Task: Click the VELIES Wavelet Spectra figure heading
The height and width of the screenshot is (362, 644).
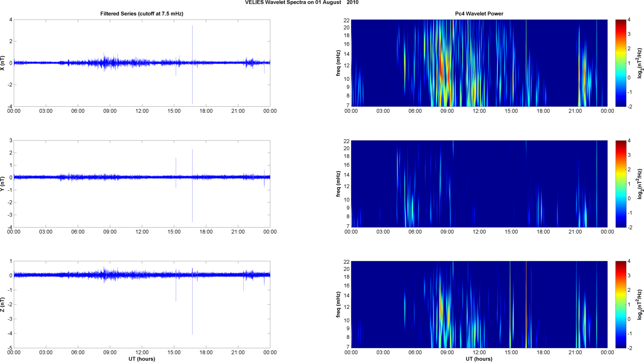Action: click(x=301, y=3)
